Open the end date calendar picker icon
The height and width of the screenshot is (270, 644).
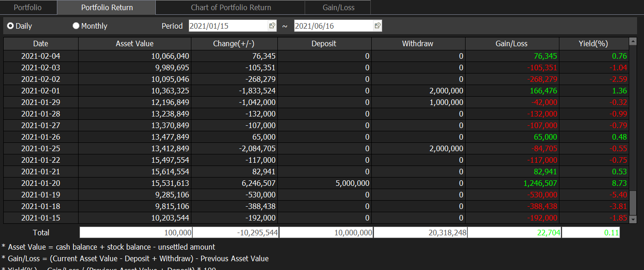click(x=377, y=26)
